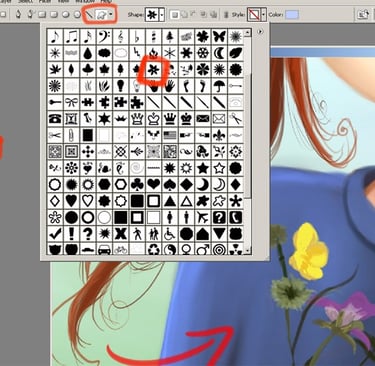This screenshot has height=366, width=375.
Task: Click the shape list scroll down arrow
Action: (x=247, y=250)
